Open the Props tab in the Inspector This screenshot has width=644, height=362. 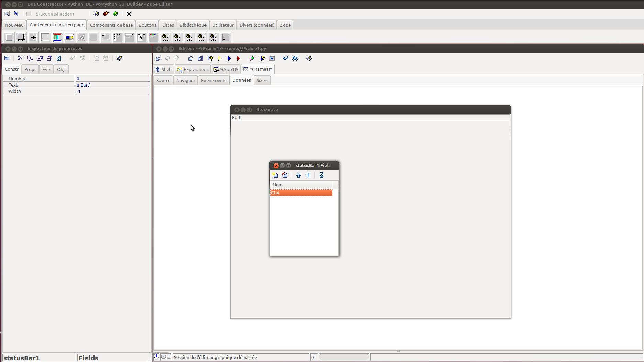(30, 69)
